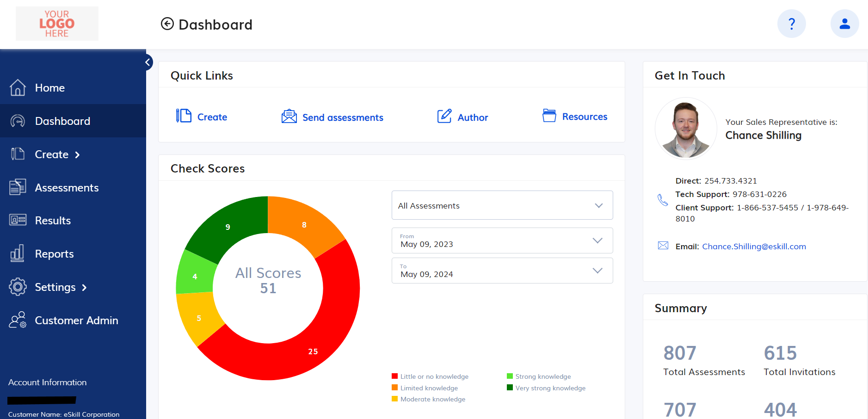Screen dimensions: 868x419
Task: Open Reports from the sidebar
Action: [x=54, y=254]
